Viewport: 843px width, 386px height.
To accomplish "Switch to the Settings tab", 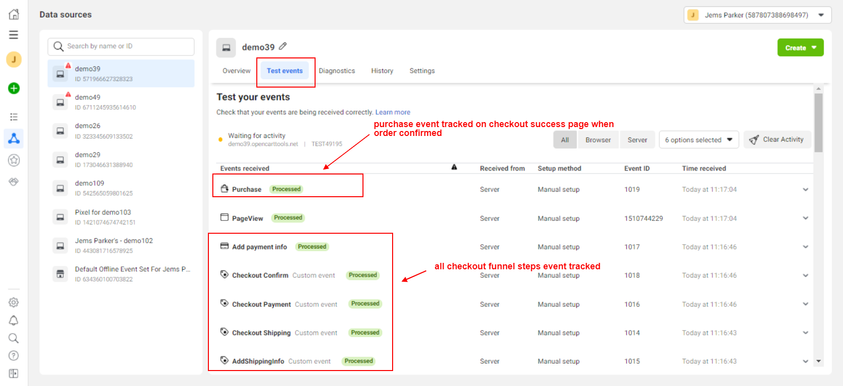I will coord(422,70).
